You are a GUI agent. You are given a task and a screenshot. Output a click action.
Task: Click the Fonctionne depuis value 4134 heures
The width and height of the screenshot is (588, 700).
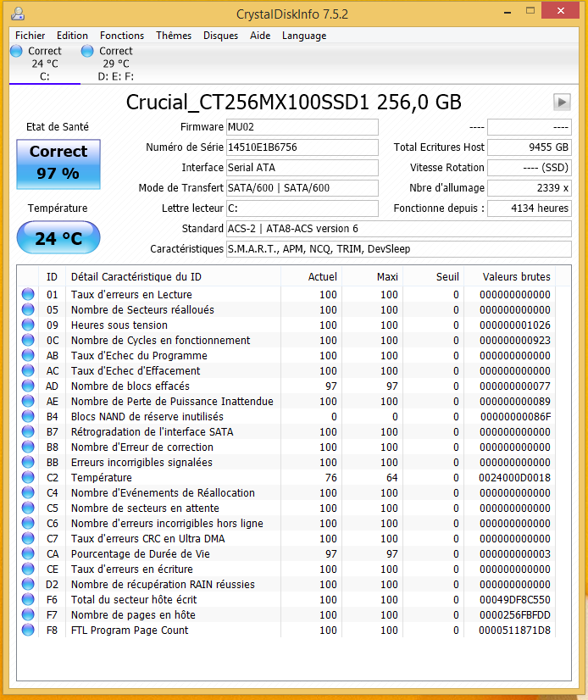tap(529, 208)
